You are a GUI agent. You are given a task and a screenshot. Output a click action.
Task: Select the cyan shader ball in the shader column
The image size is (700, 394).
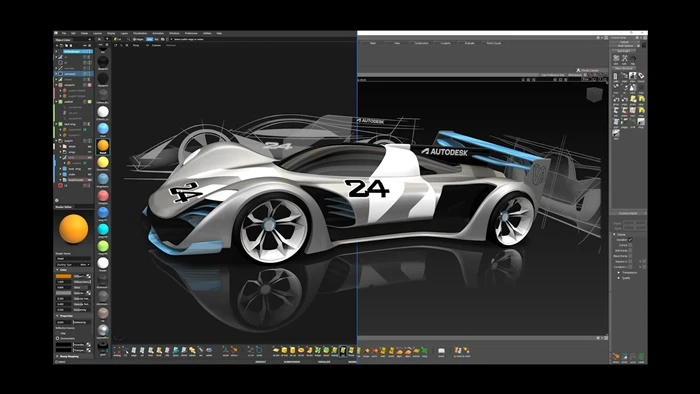point(103,229)
